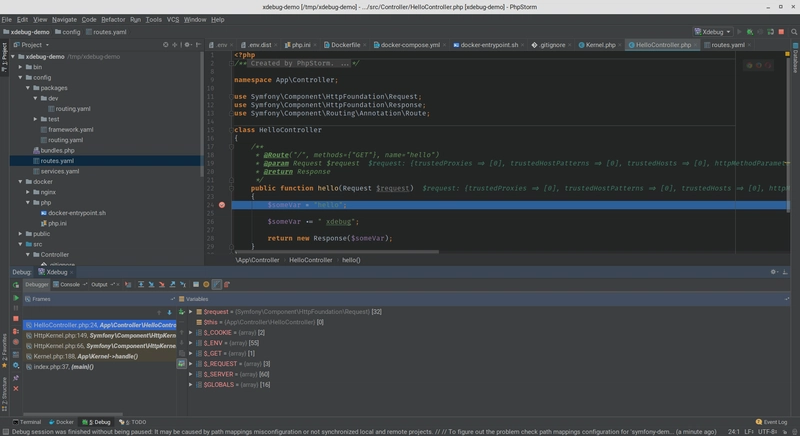Open Project panel settings gear
800x436 pixels.
(x=188, y=45)
